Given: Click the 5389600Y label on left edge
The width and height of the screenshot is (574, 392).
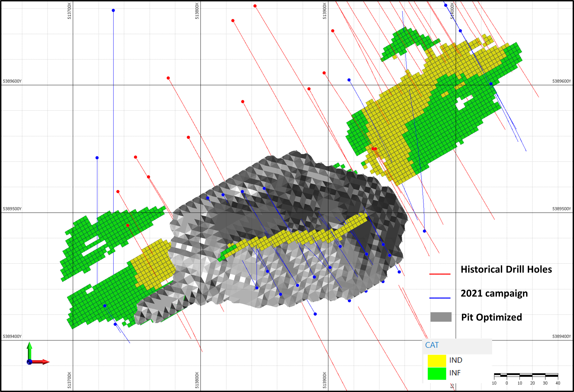Looking at the screenshot, I should coord(12,81).
